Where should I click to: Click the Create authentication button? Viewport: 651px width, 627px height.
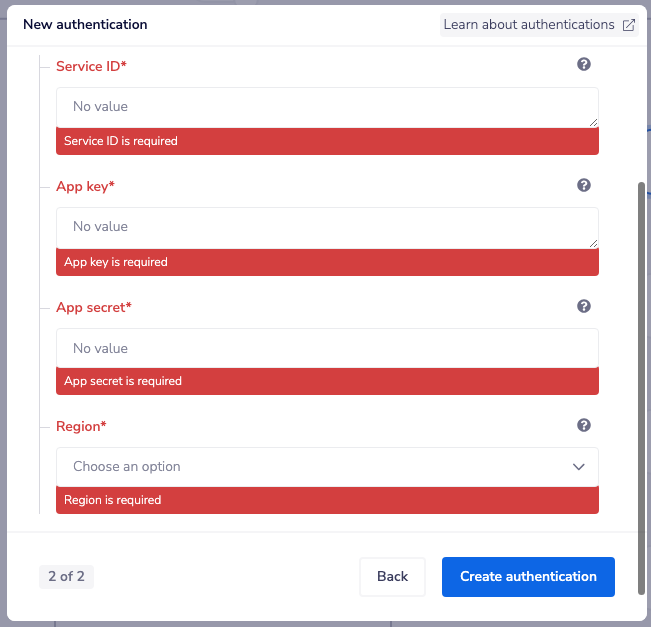coord(528,577)
